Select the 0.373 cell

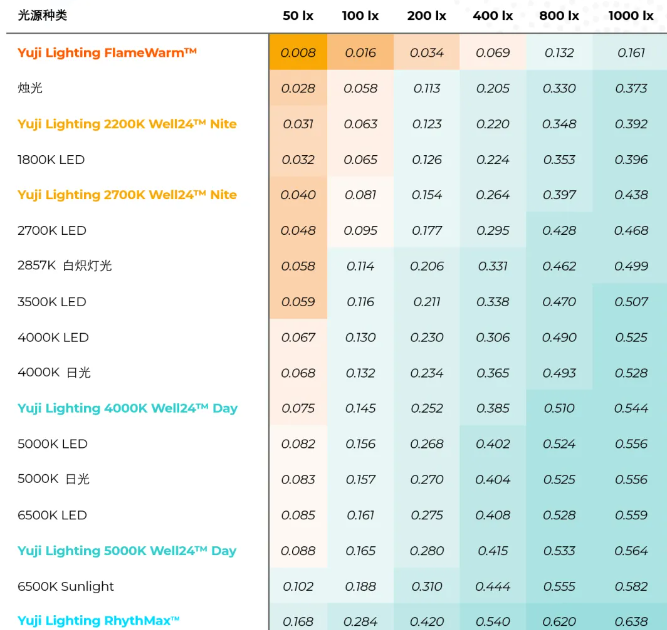point(631,88)
